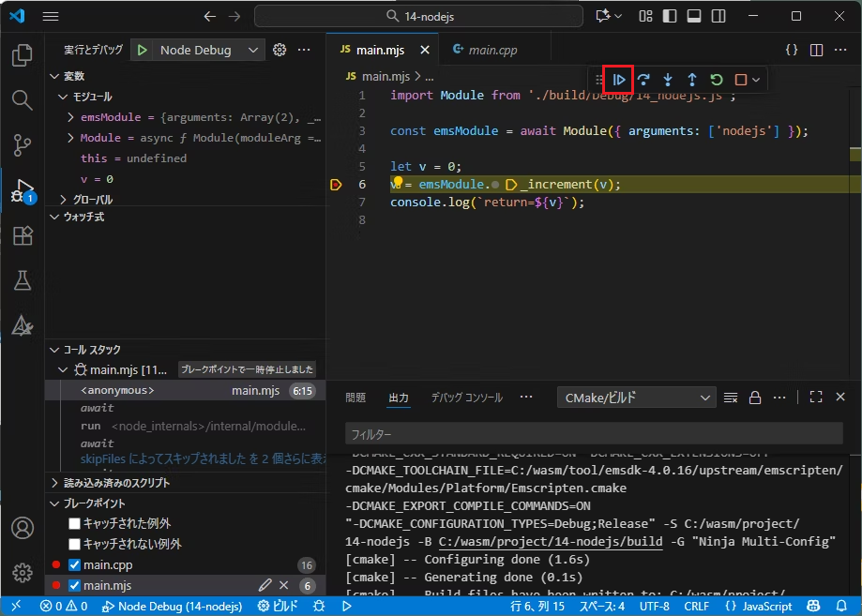862x616 pixels.
Task: Open launch.json via debug gear icon
Action: (280, 51)
